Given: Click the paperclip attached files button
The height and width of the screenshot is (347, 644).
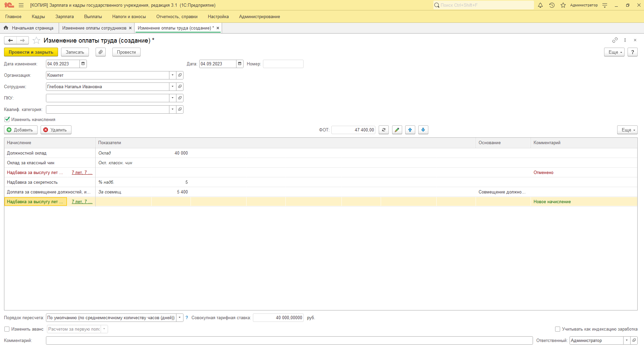Looking at the screenshot, I should (101, 52).
